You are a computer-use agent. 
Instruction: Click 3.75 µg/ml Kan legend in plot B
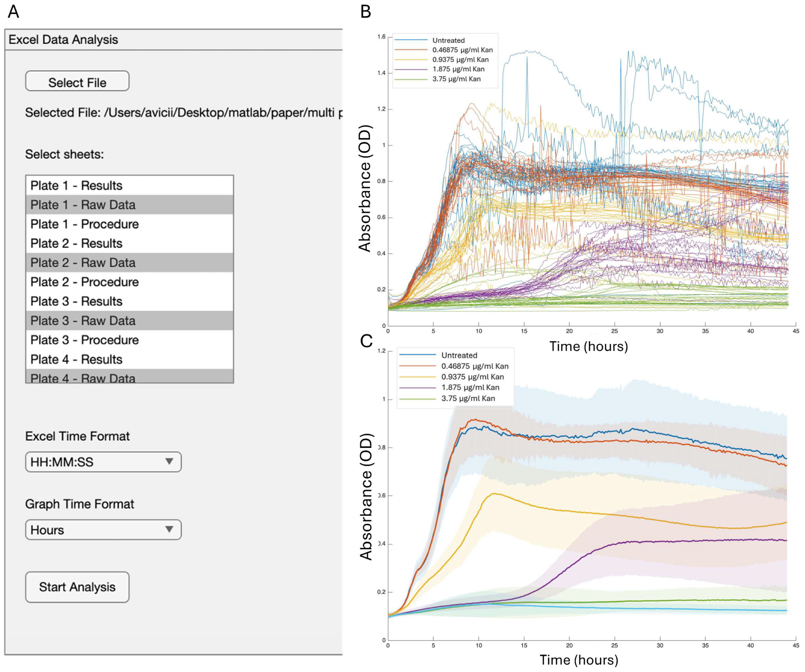(456, 79)
